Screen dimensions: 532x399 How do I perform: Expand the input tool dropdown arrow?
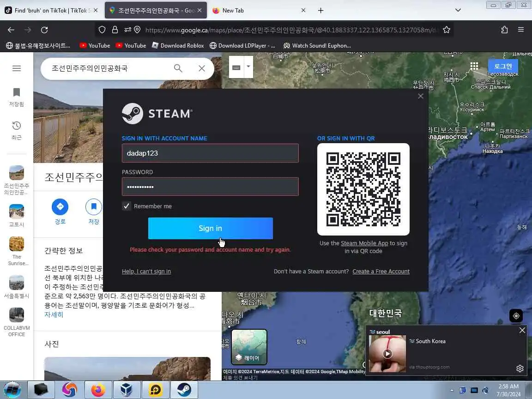pos(248,67)
